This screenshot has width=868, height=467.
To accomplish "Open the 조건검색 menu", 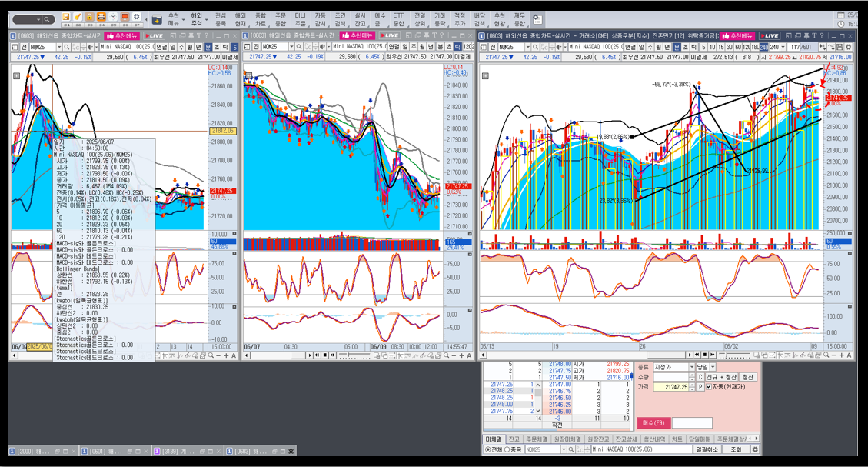I will click(x=340, y=20).
